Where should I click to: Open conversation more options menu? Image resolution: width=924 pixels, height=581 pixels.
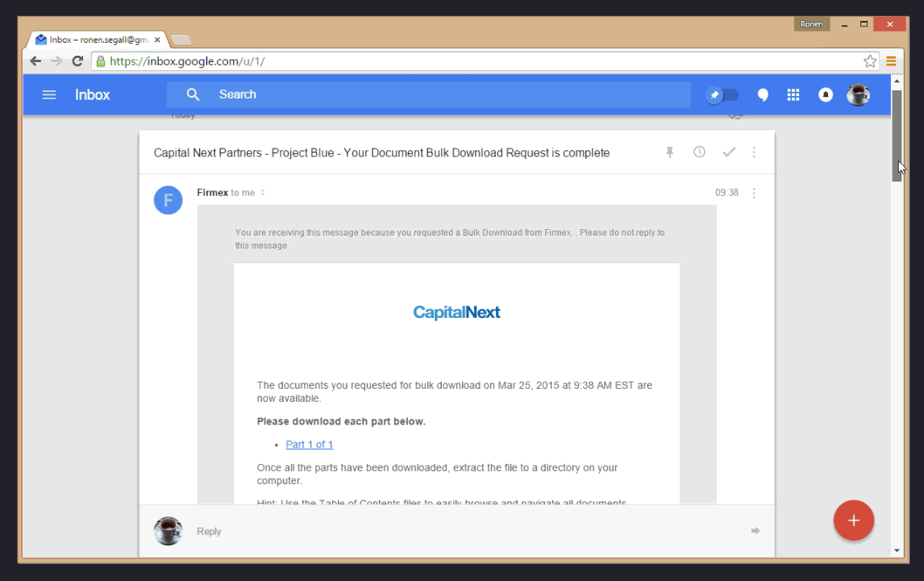(x=754, y=153)
